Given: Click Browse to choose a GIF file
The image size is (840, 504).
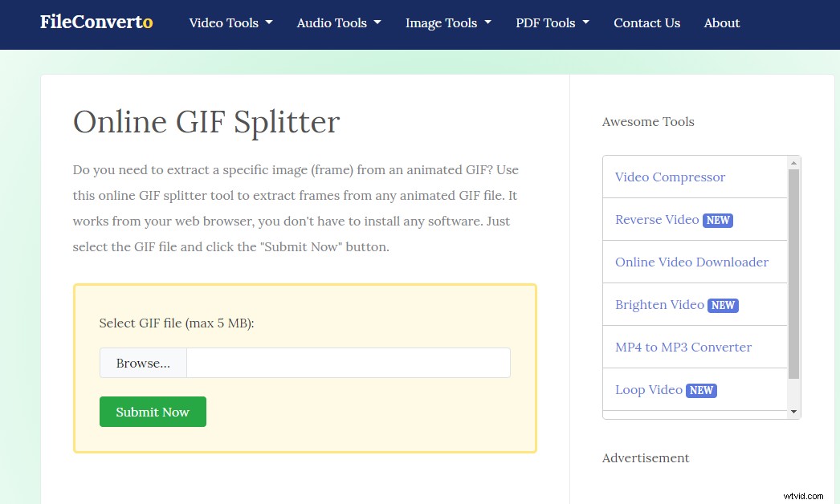Looking at the screenshot, I should coord(143,363).
